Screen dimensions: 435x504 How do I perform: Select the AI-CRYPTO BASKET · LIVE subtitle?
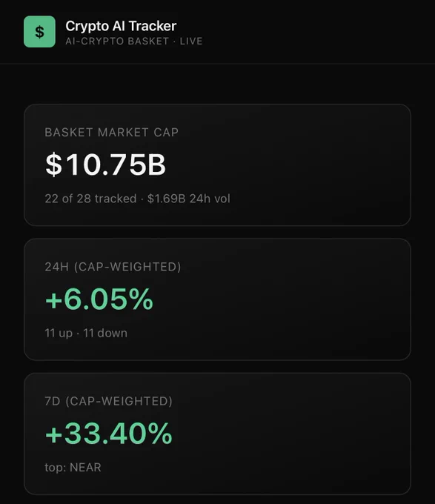coord(134,42)
